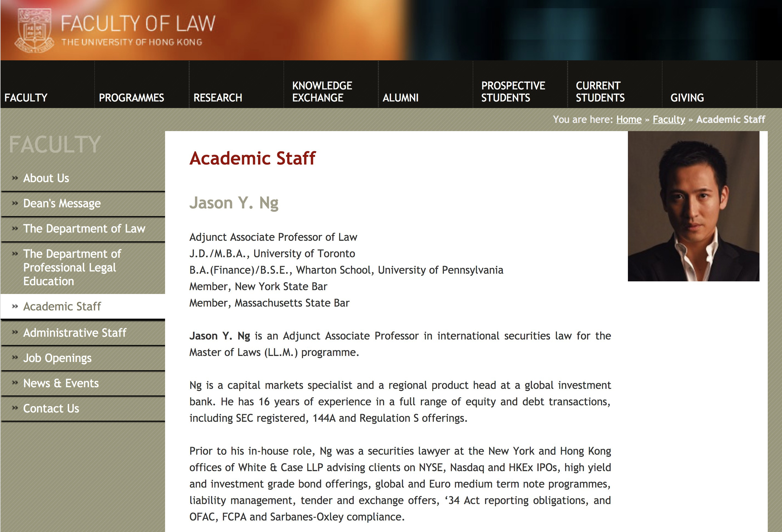Open The Department of Law page
Screen dimensions: 782x532
84,228
